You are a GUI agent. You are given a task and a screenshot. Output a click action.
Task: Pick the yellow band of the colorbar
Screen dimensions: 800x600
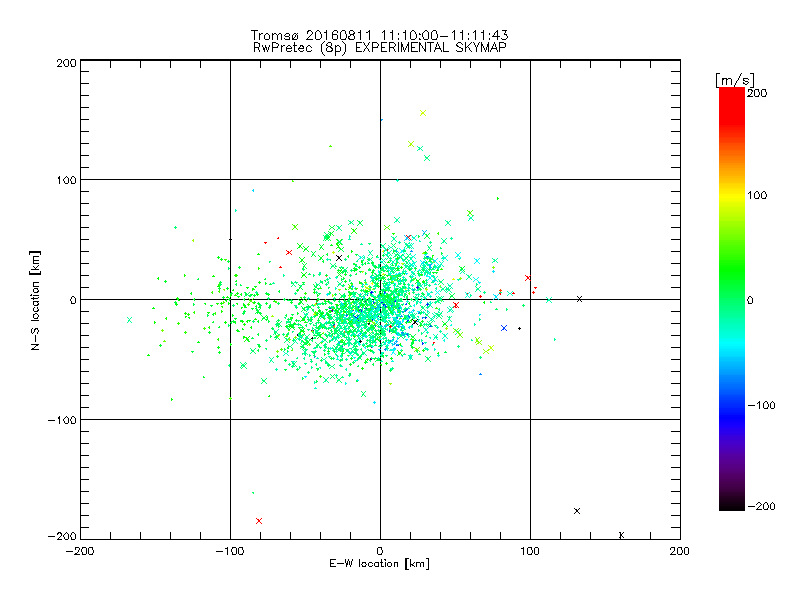click(x=732, y=195)
